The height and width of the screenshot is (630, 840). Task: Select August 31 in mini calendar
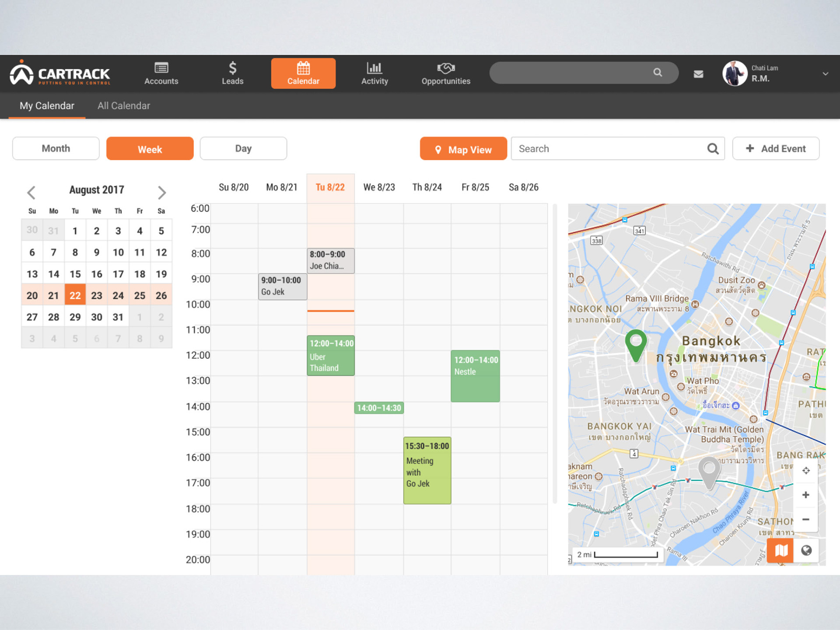pos(118,317)
